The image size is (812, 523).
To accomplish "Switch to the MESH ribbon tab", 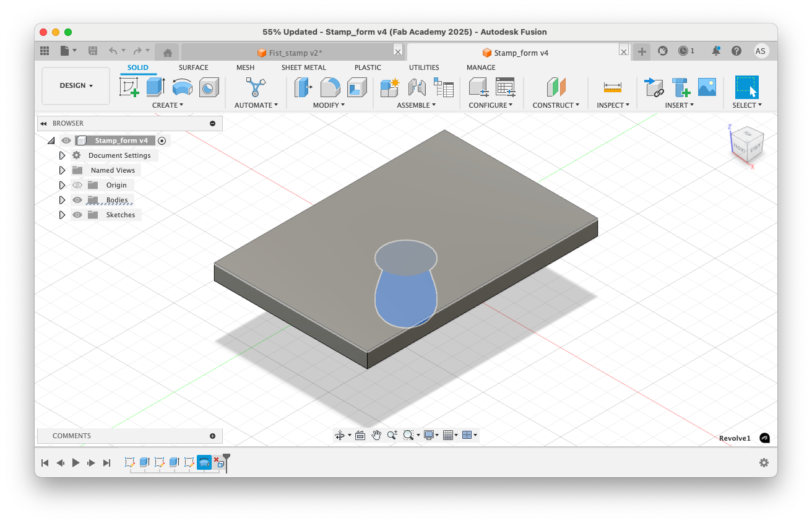I will pos(245,67).
